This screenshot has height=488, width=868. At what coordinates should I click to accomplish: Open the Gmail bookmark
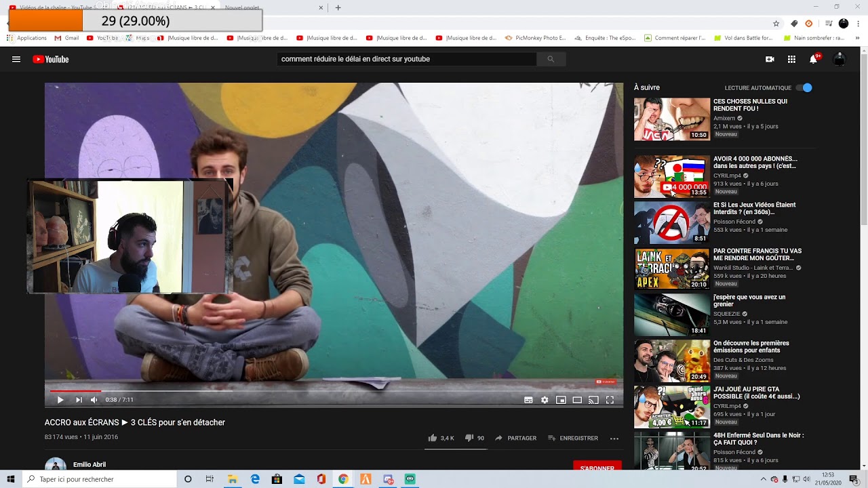point(67,38)
